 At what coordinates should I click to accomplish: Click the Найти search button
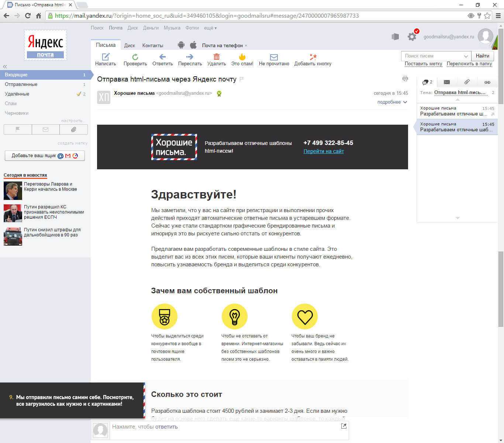tap(482, 56)
